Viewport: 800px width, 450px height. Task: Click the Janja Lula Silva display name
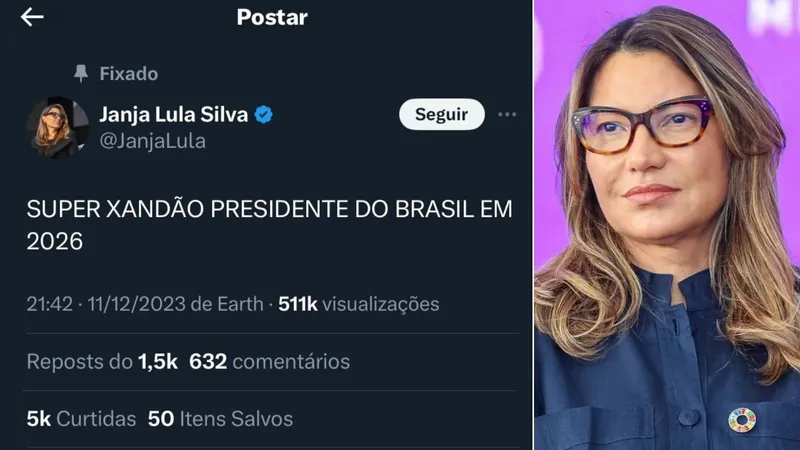[173, 115]
